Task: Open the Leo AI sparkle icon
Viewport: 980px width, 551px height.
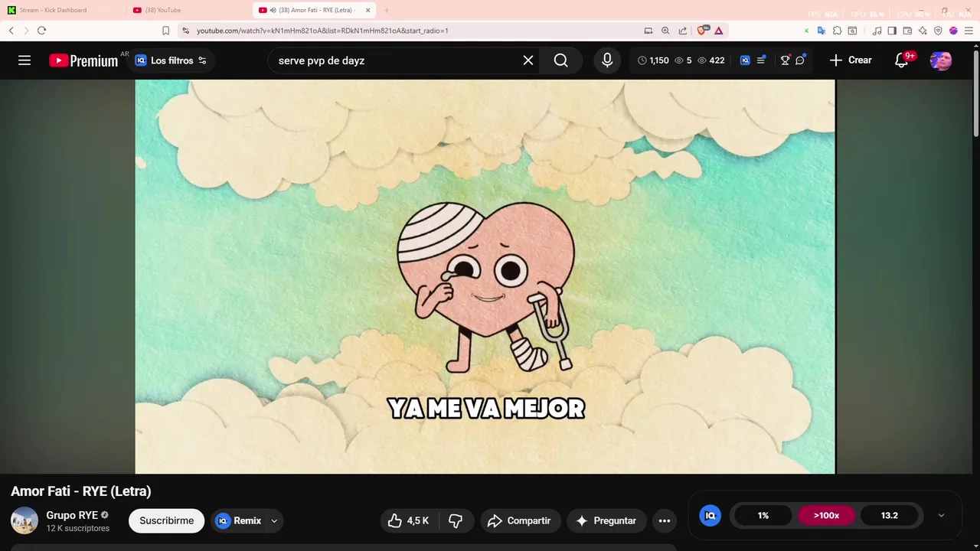Action: coord(923,31)
